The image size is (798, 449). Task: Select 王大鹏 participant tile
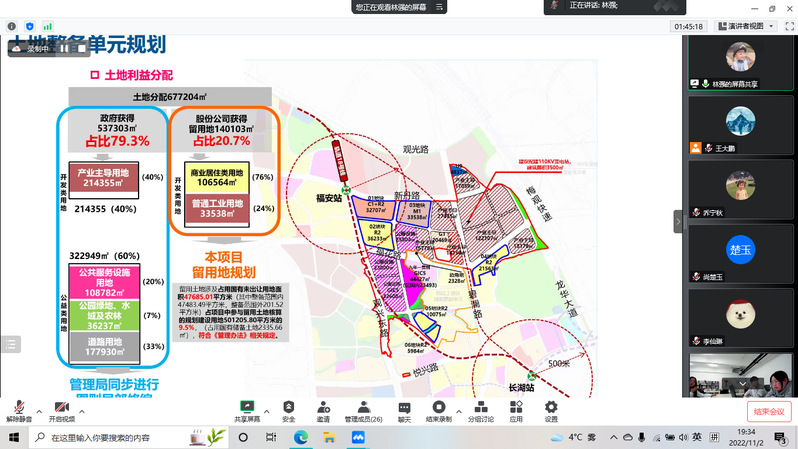pyautogui.click(x=739, y=128)
